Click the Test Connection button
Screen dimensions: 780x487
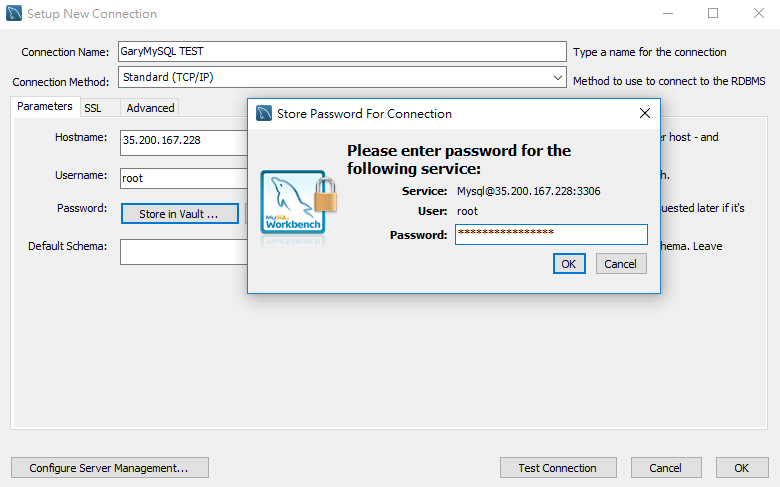pyautogui.click(x=558, y=468)
